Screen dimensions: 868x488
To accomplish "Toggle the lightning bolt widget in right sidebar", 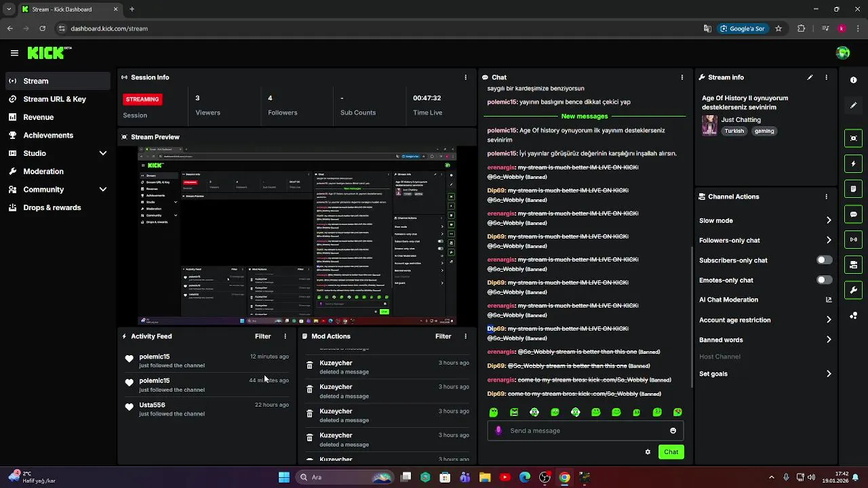I will point(854,163).
